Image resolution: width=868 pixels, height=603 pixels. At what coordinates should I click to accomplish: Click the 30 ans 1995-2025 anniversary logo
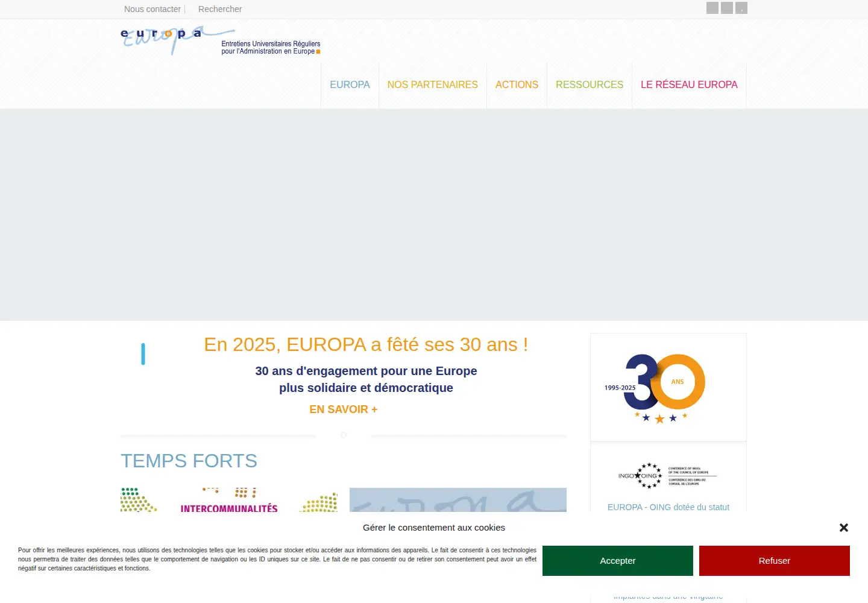[656, 388]
